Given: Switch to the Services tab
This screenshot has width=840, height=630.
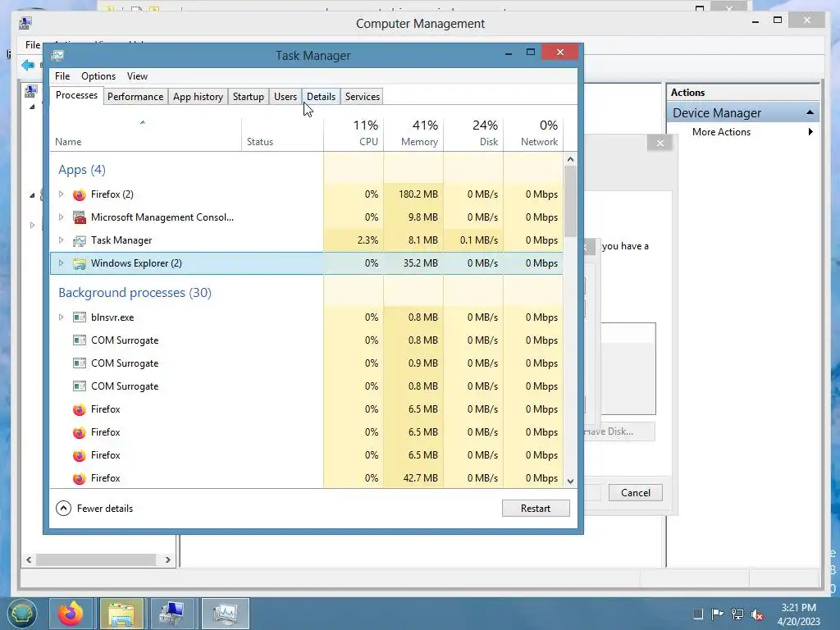Looking at the screenshot, I should pyautogui.click(x=362, y=97).
